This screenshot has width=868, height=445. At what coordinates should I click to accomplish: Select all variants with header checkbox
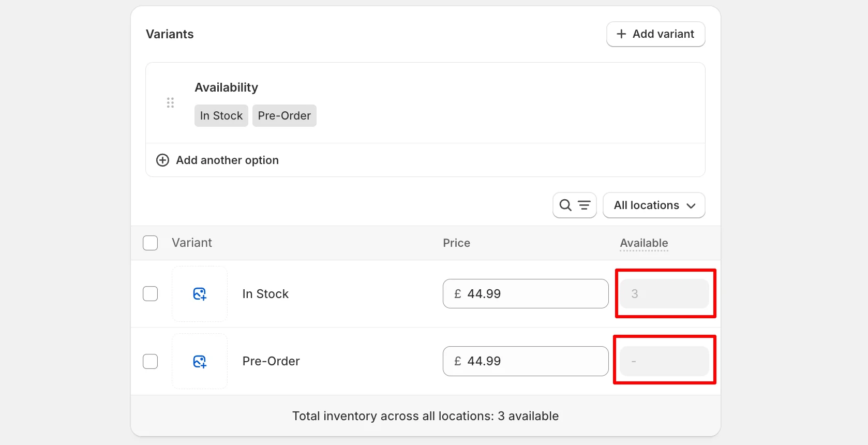tap(151, 243)
